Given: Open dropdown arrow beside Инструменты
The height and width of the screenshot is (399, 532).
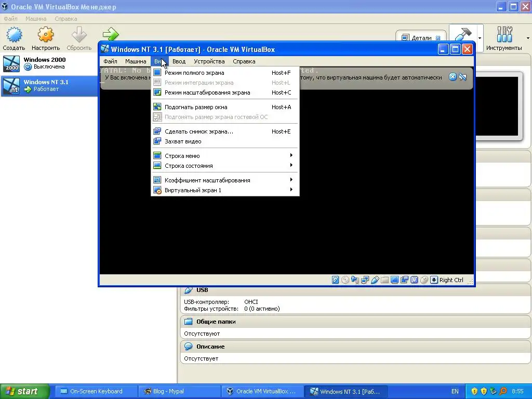Looking at the screenshot, I should point(528,38).
